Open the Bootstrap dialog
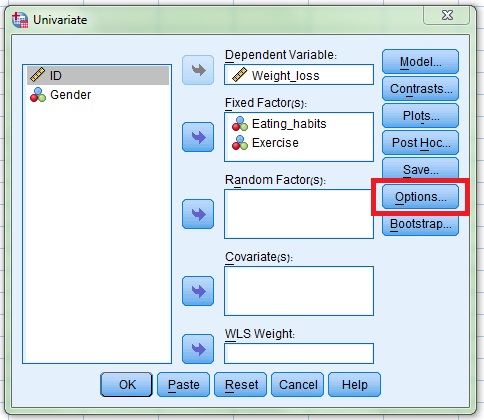 pos(420,225)
